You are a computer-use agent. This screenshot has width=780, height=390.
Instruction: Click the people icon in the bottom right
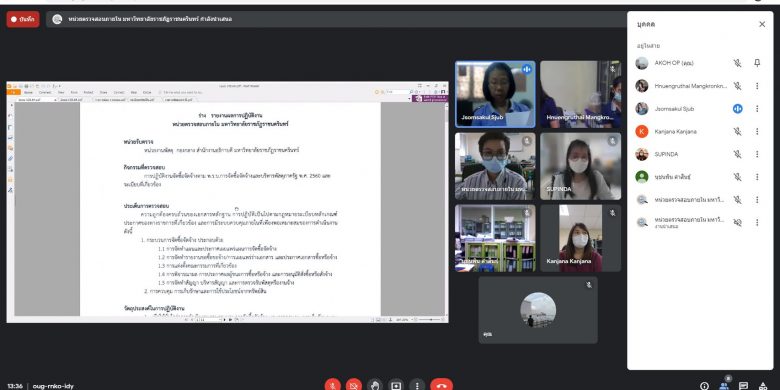pos(724,386)
